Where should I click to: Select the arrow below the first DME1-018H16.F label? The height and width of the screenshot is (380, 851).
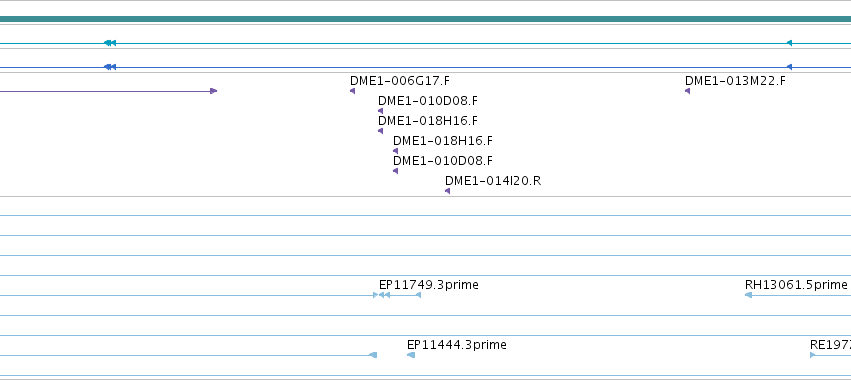click(x=380, y=131)
